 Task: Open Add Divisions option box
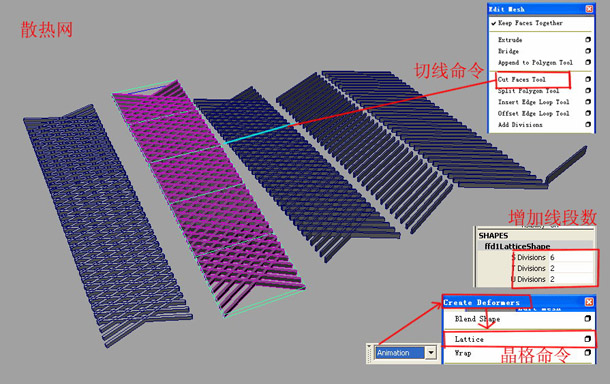[x=588, y=124]
